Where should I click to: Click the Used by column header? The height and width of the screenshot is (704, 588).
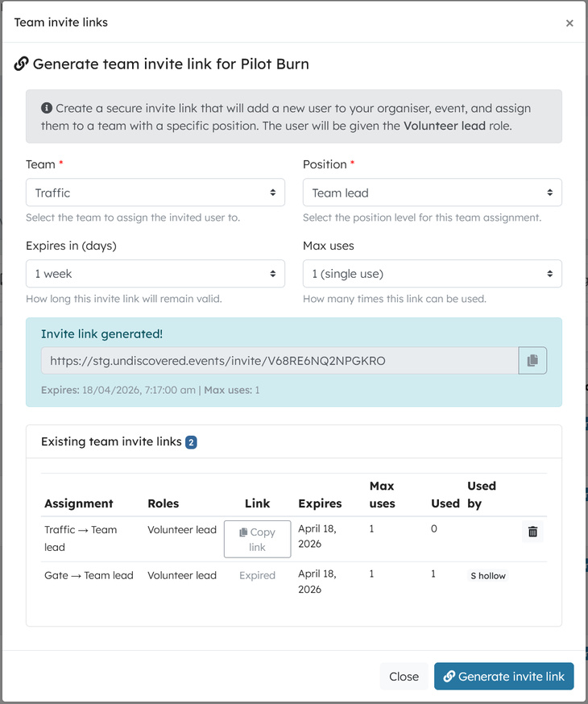click(482, 495)
